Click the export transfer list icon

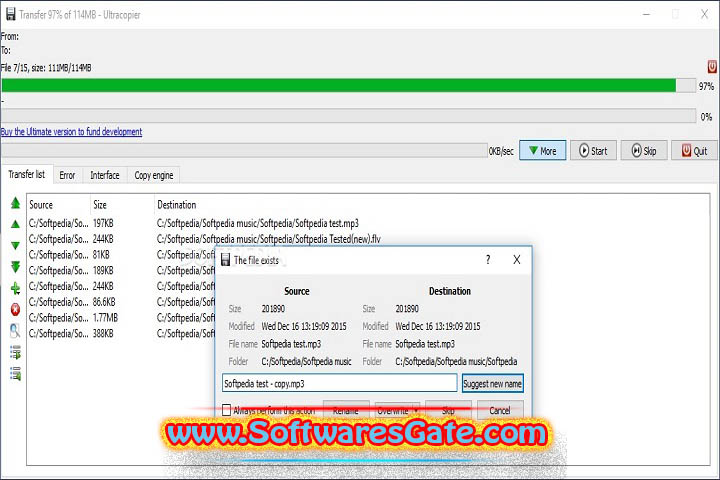point(15,352)
